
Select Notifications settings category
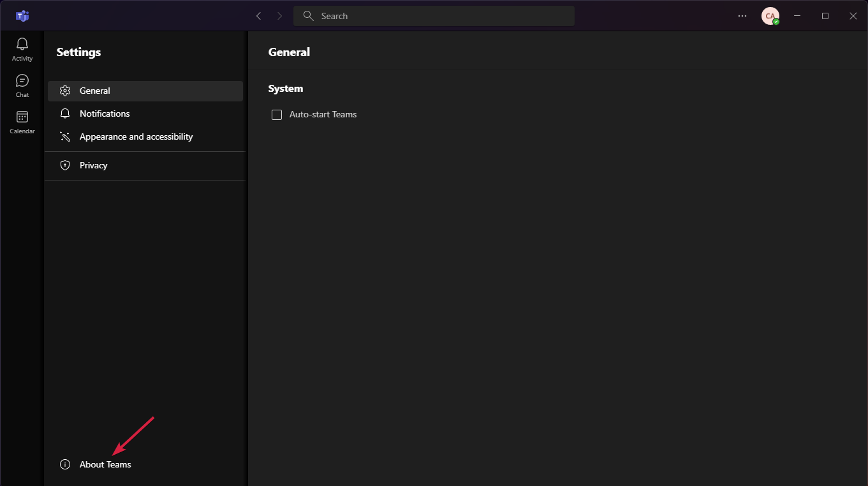[x=145, y=114]
